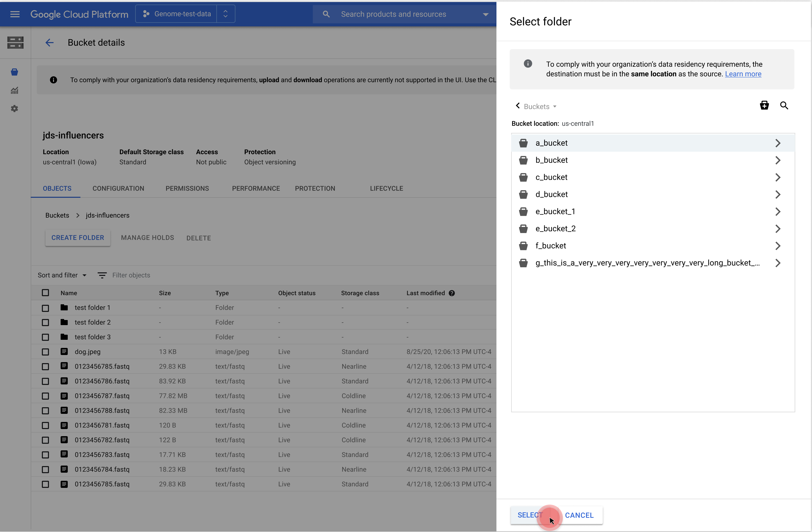Click the back arrow beside Bucket details
Viewport: 812px width, 532px height.
click(x=49, y=43)
